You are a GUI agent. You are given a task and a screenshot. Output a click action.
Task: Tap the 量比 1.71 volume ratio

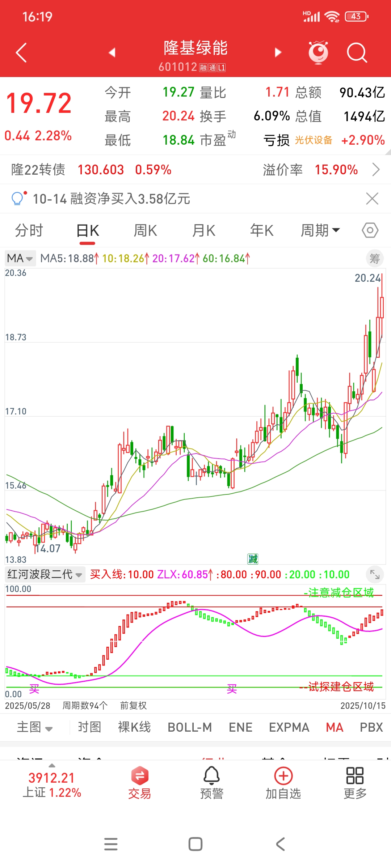tap(245, 92)
